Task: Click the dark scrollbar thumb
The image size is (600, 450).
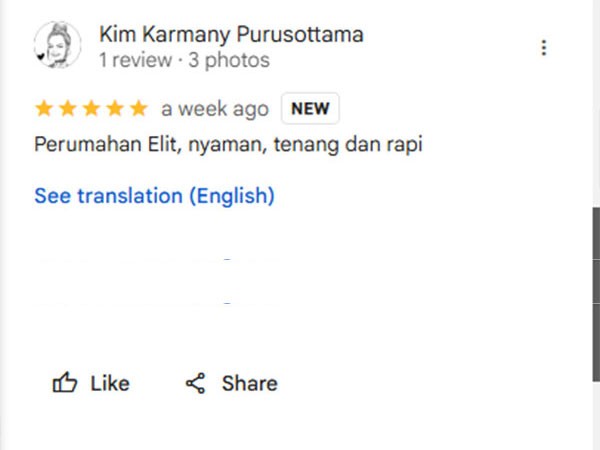Action: coord(596,294)
